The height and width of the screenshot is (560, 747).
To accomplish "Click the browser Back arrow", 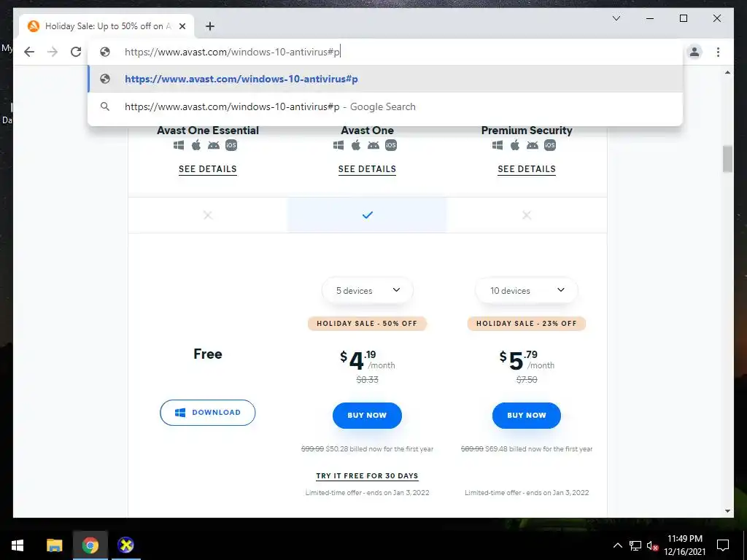I will coord(29,52).
